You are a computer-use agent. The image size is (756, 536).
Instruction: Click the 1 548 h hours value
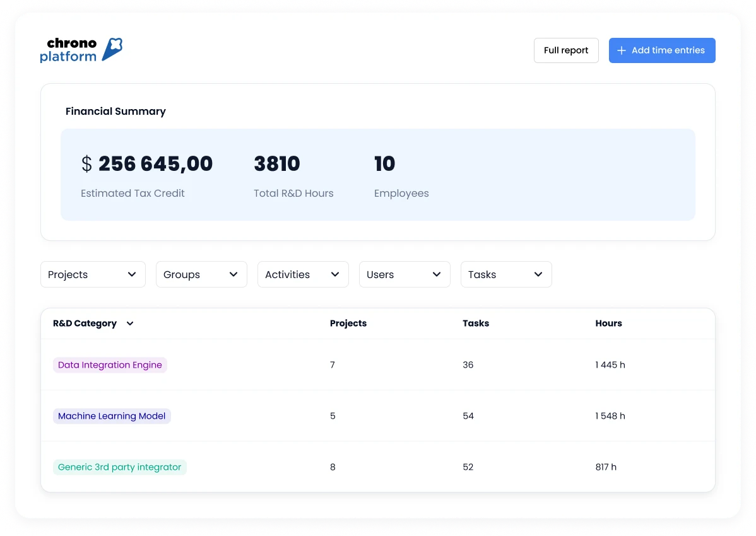pos(610,416)
